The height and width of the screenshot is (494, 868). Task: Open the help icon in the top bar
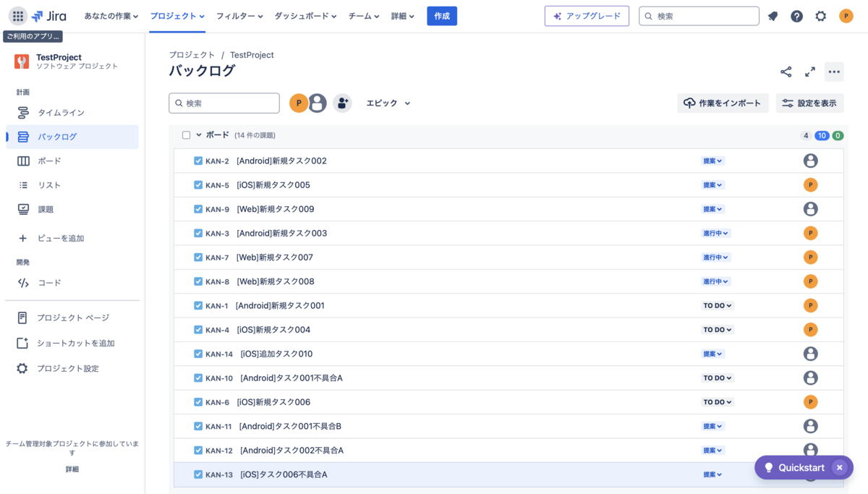tap(796, 15)
